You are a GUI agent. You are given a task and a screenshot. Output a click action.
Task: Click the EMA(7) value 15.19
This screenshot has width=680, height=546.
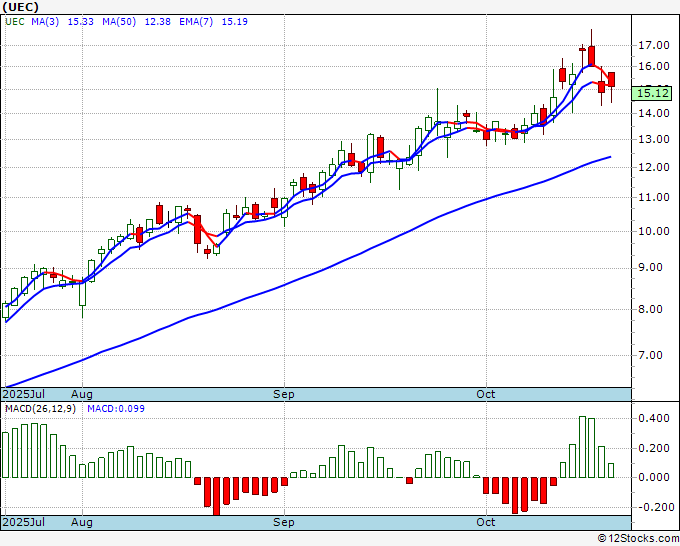pyautogui.click(x=235, y=22)
